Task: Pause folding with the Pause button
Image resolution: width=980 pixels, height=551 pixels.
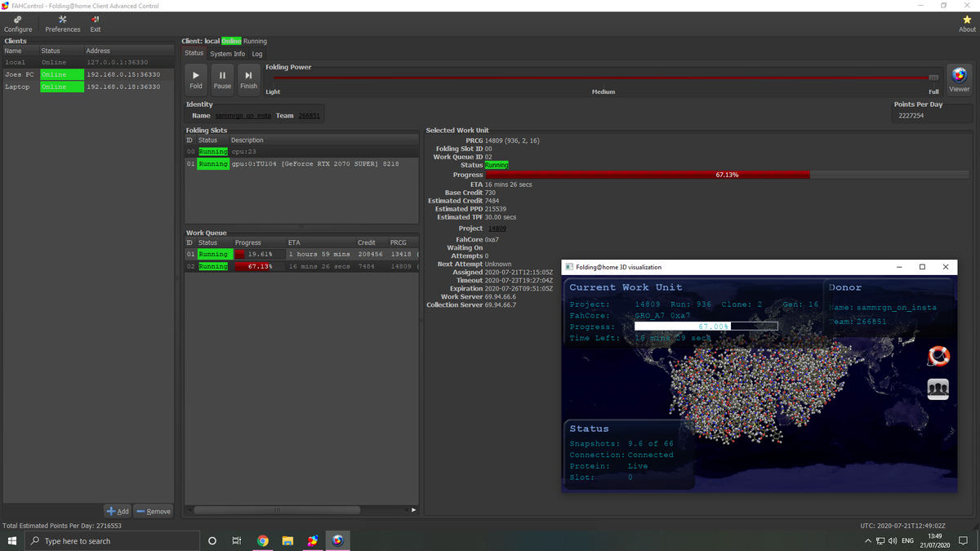Action: pos(222,78)
